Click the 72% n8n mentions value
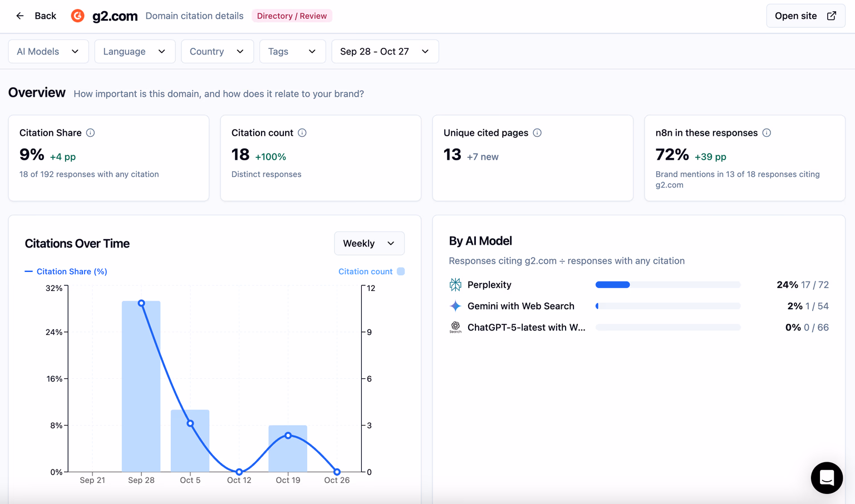This screenshot has height=504, width=855. tap(672, 155)
